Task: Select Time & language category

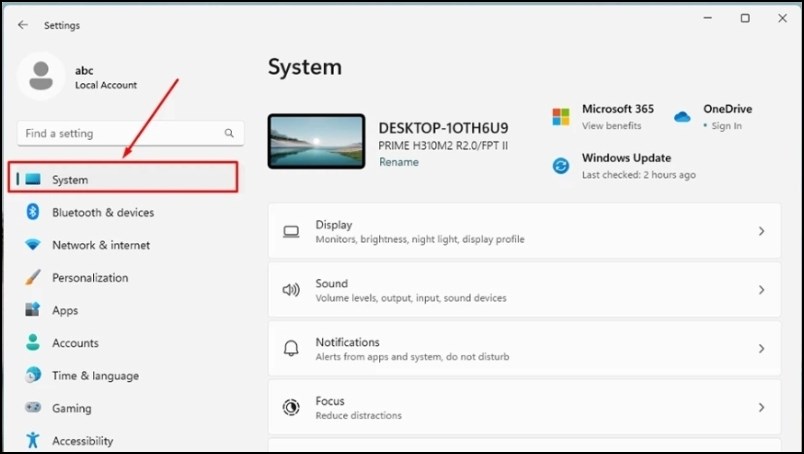Action: coord(95,376)
